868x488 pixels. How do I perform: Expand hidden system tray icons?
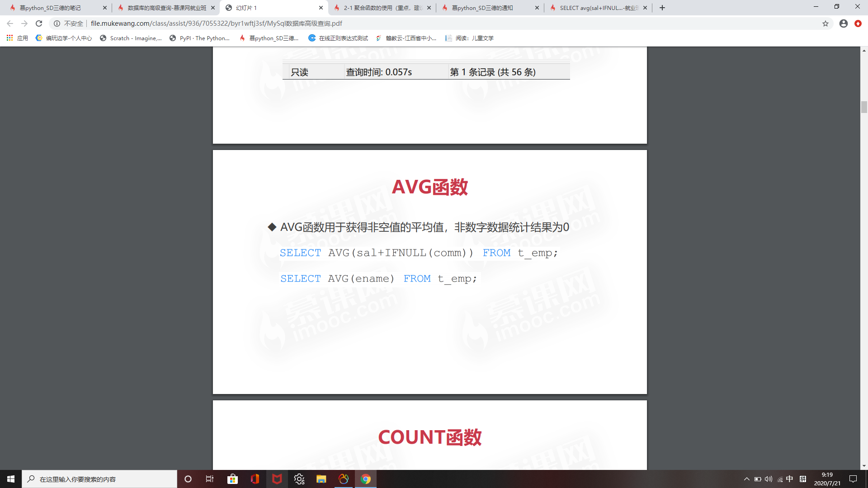(746, 479)
